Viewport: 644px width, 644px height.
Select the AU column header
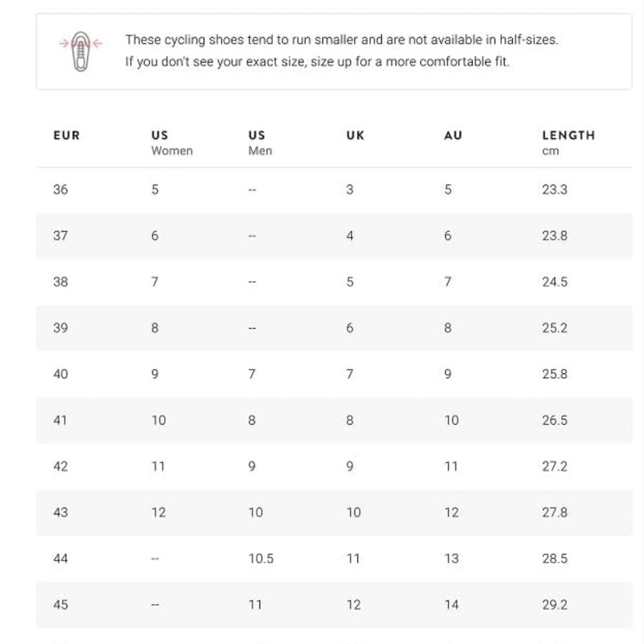click(x=453, y=135)
